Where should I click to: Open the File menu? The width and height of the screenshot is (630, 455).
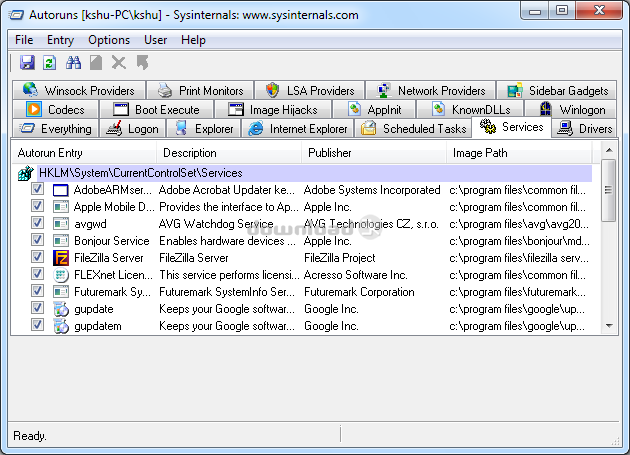pos(24,40)
